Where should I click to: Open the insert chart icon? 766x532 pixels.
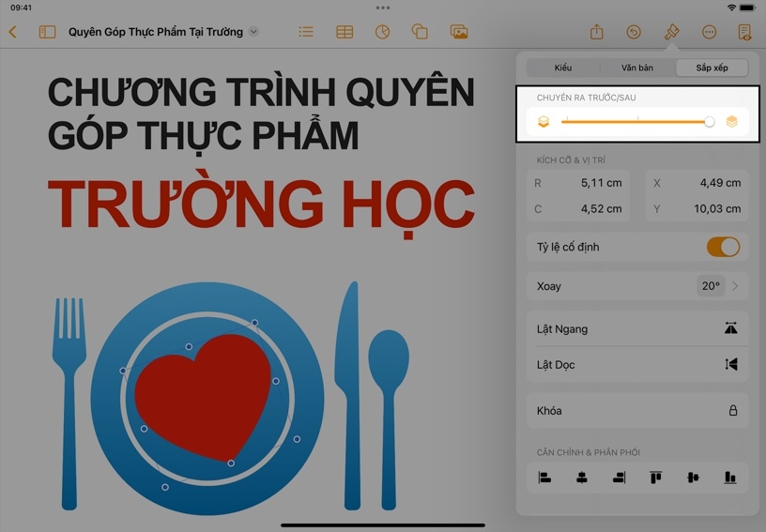(382, 32)
